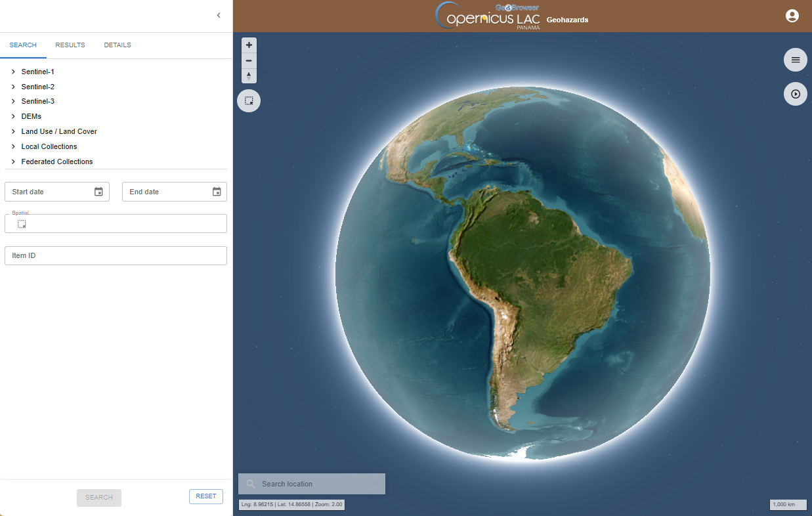Expand the Sentinel-2 collection
This screenshot has height=516, width=812.
pyautogui.click(x=13, y=87)
